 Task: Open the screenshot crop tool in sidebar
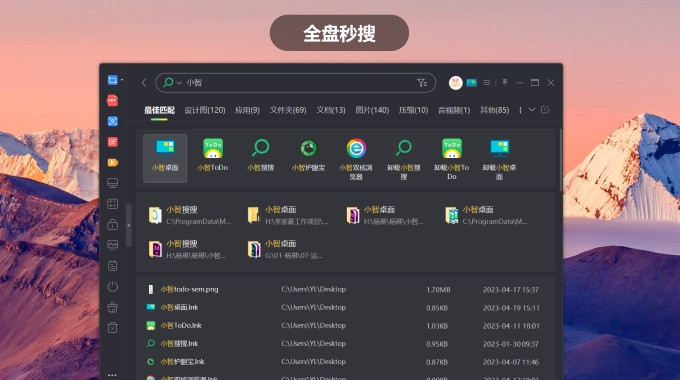(112, 80)
